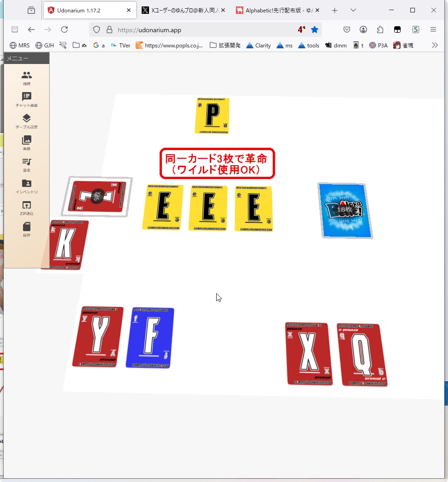Open the GJH bookmark
Image resolution: width=448 pixels, height=482 pixels.
45,46
